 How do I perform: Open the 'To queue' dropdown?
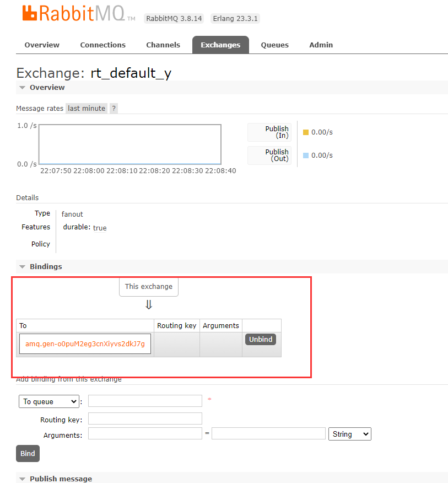point(49,401)
